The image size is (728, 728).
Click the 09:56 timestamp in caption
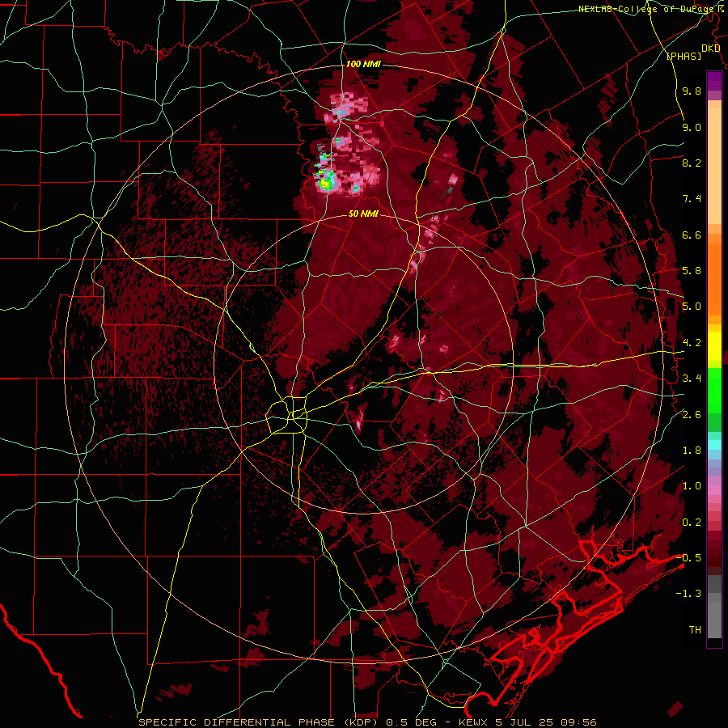point(579,722)
